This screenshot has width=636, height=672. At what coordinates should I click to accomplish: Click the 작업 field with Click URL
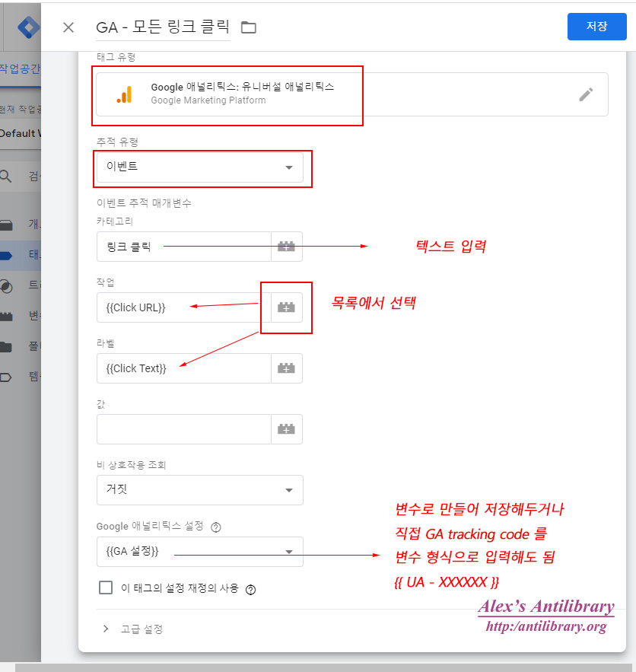click(x=184, y=307)
